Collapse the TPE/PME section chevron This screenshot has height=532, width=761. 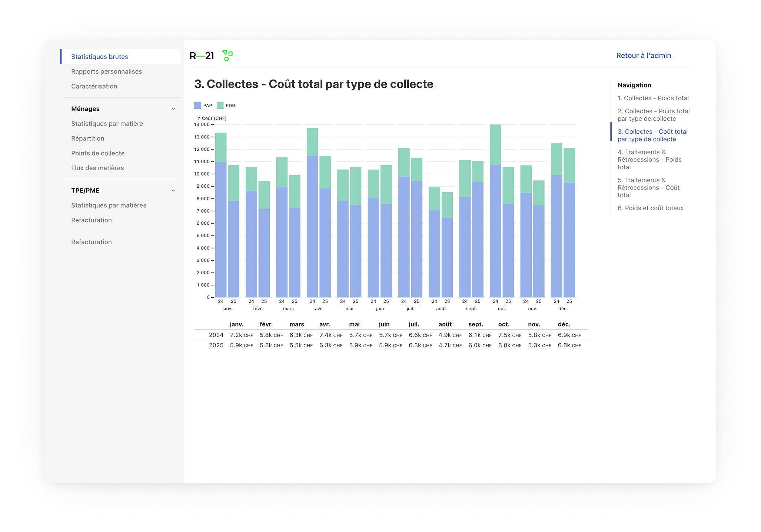point(173,191)
